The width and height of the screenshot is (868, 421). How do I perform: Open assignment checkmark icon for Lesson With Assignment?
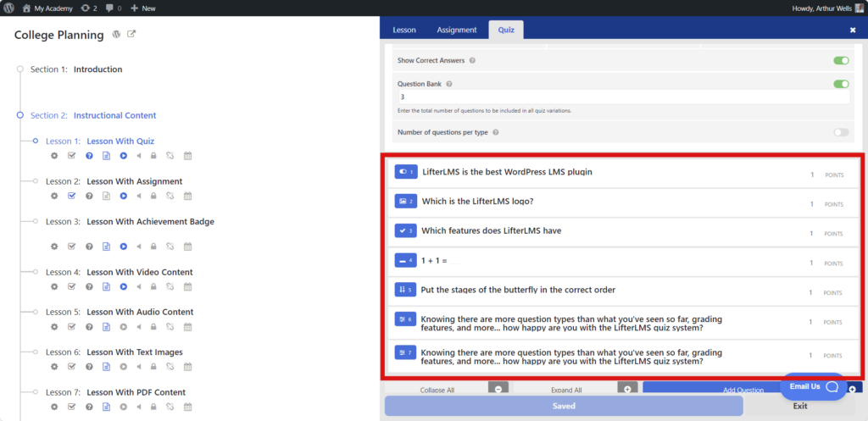pyautogui.click(x=71, y=196)
